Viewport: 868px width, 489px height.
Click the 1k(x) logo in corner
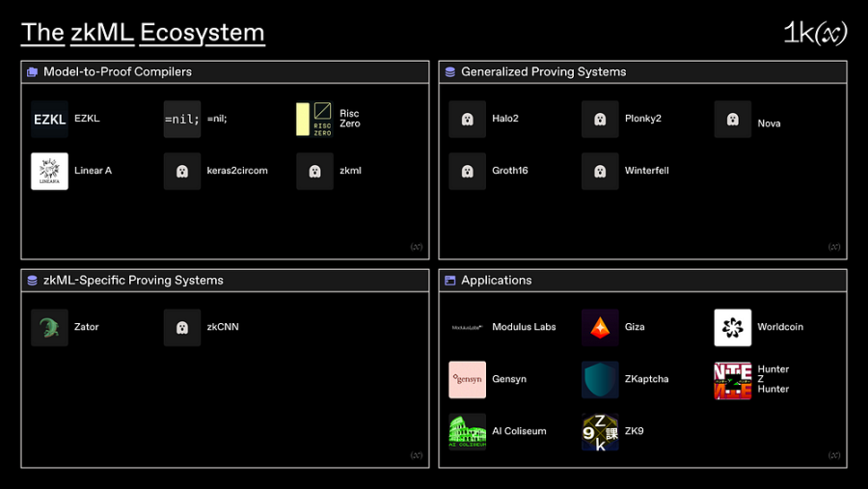(x=815, y=33)
